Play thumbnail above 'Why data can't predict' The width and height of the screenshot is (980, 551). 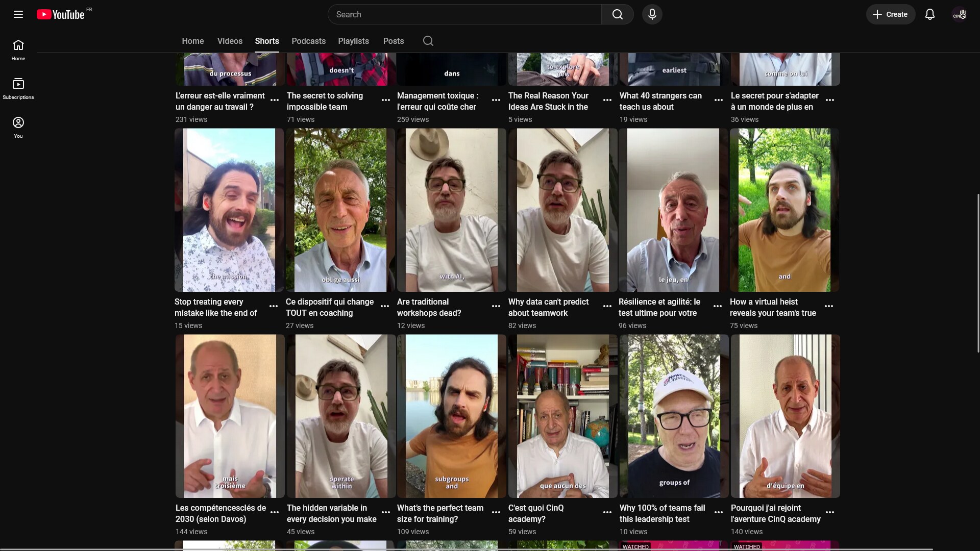[x=563, y=210]
